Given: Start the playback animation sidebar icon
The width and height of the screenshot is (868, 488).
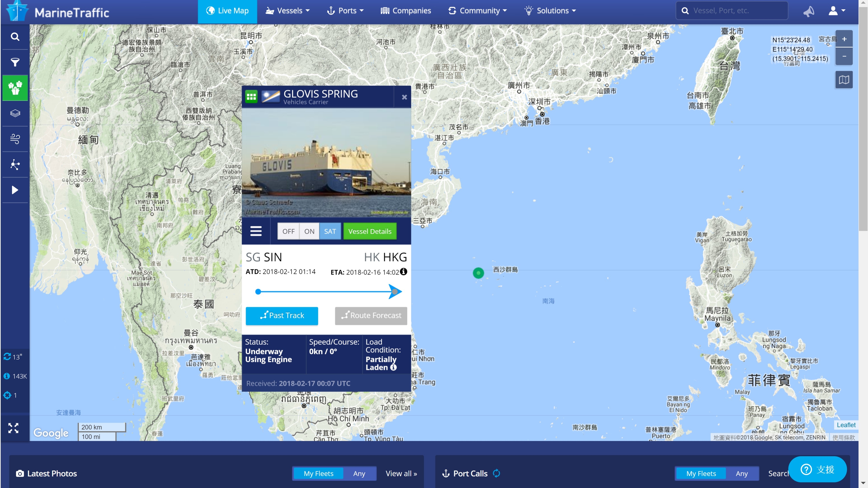Looking at the screenshot, I should [15, 190].
